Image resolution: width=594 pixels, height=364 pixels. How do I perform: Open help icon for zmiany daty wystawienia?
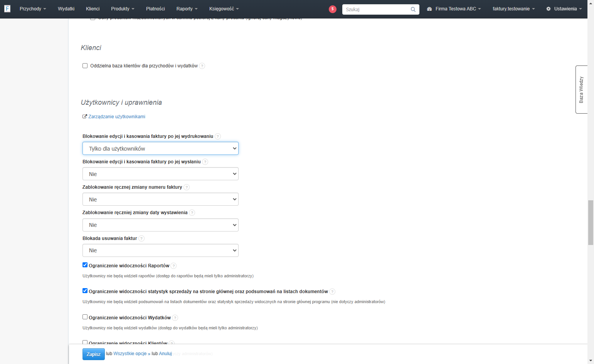point(192,213)
